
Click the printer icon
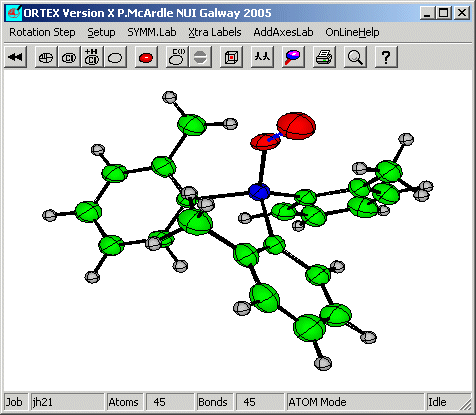[324, 57]
